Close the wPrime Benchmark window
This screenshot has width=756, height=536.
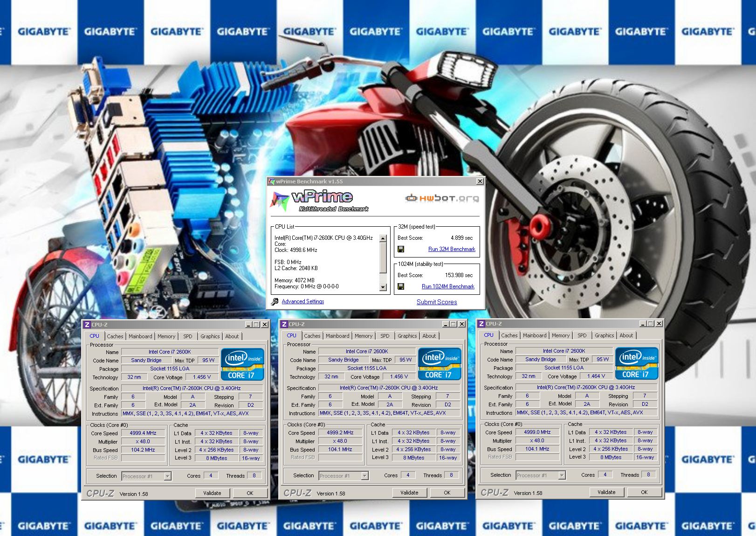480,181
